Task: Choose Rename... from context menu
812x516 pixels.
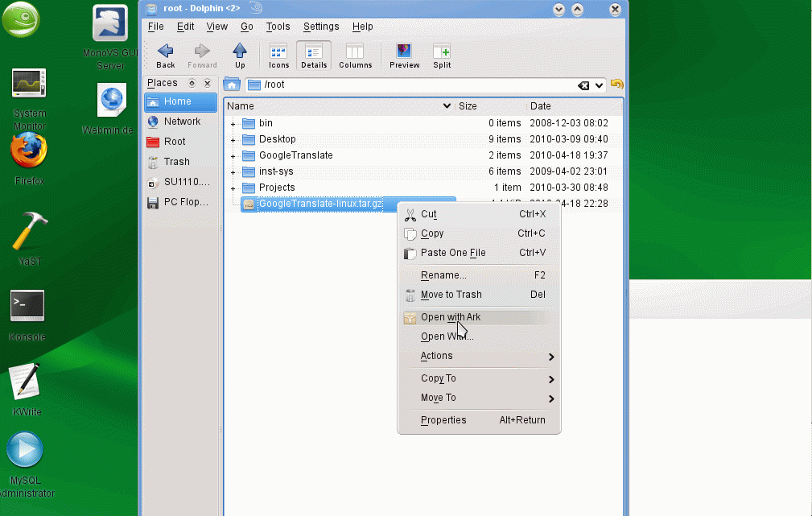Action: coord(479,275)
